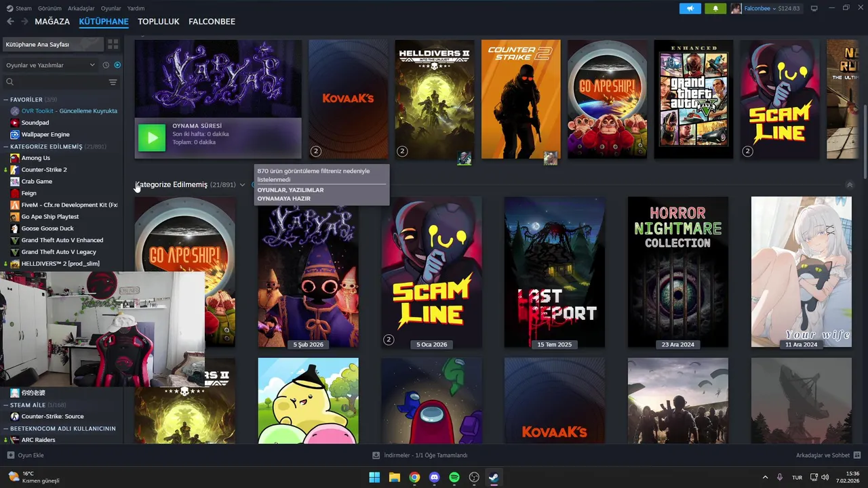Select Goose Goose Duck entry
Viewport: 868px width, 488px height.
pos(47,228)
